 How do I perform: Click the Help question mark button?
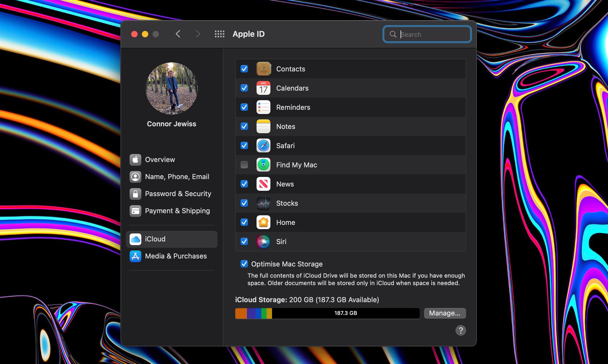[x=461, y=331]
